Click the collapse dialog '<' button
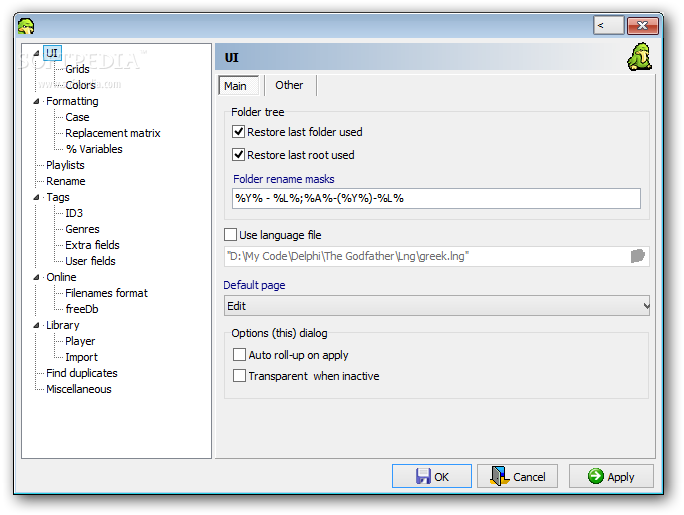 tap(609, 26)
